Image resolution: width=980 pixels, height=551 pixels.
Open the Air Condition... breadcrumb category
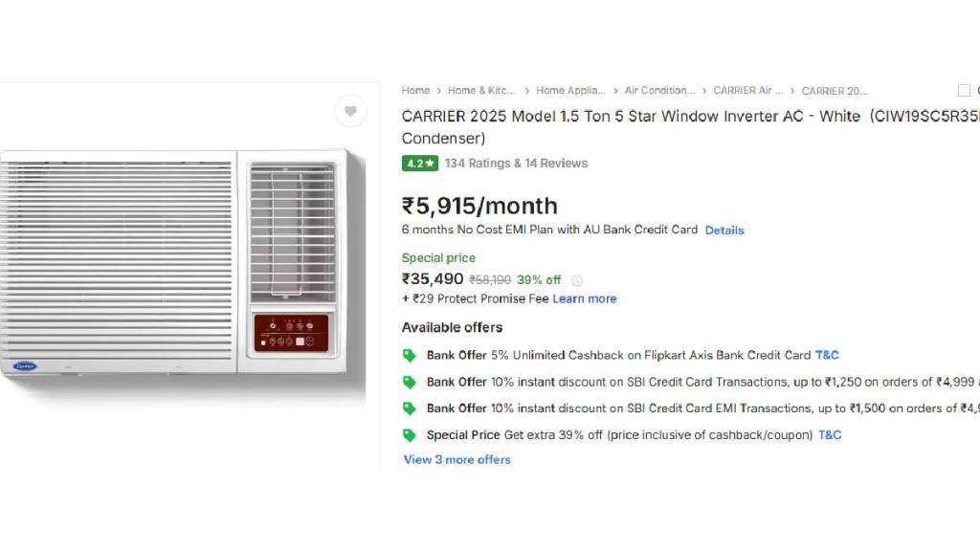click(659, 91)
